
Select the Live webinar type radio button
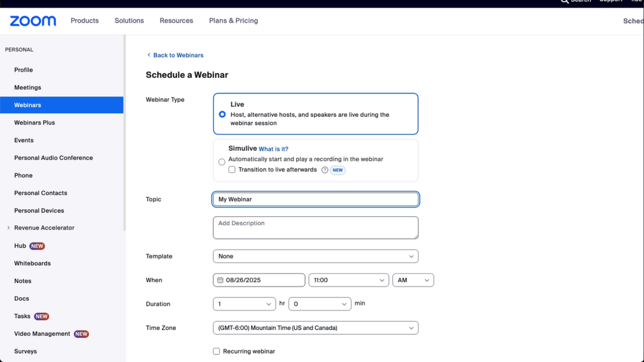[x=222, y=114]
